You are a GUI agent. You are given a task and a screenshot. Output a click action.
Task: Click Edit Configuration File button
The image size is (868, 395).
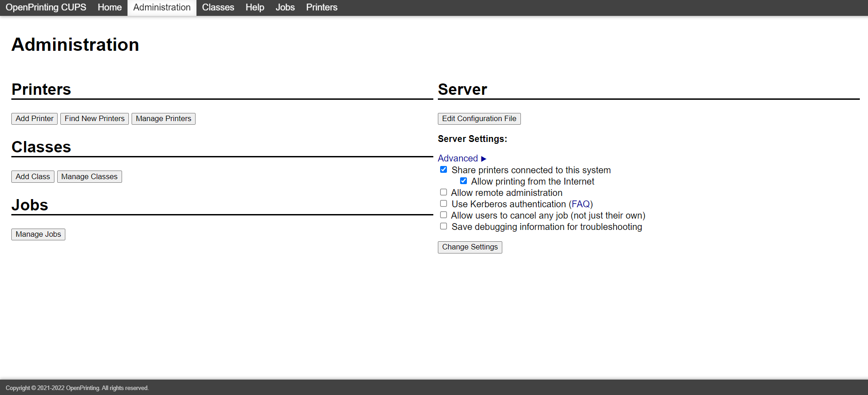pyautogui.click(x=479, y=118)
